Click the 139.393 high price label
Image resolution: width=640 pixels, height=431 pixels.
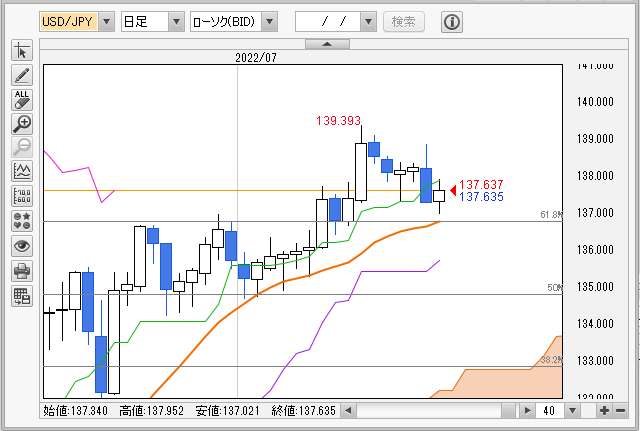[338, 121]
